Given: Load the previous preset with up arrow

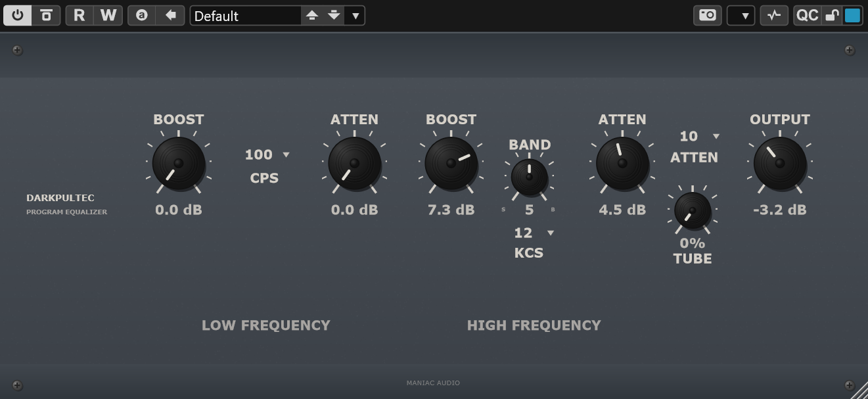Looking at the screenshot, I should click(312, 15).
